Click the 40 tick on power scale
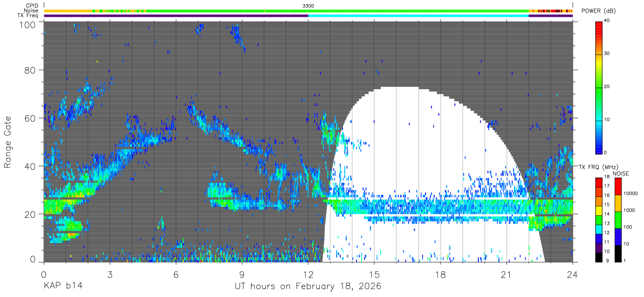The height and width of the screenshot is (297, 644). tap(607, 21)
